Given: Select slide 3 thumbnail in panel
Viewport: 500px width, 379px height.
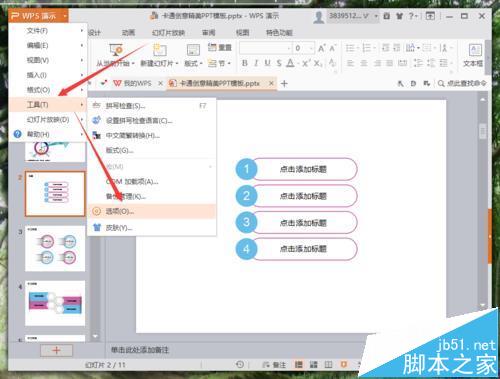Looking at the screenshot, I should pos(55,249).
